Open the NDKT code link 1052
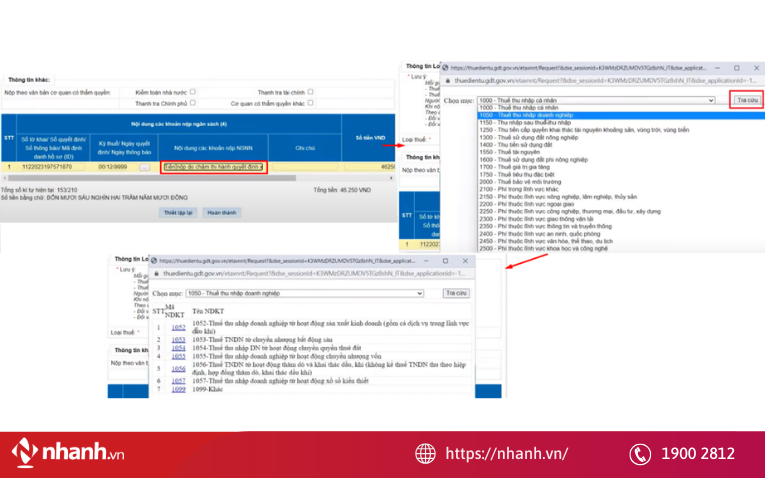The image size is (765, 478). click(x=177, y=327)
